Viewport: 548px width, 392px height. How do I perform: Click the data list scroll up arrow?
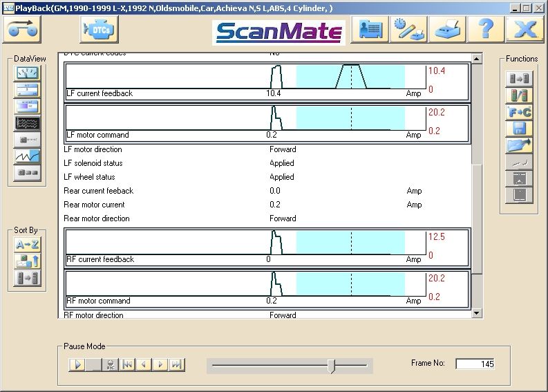click(x=477, y=59)
